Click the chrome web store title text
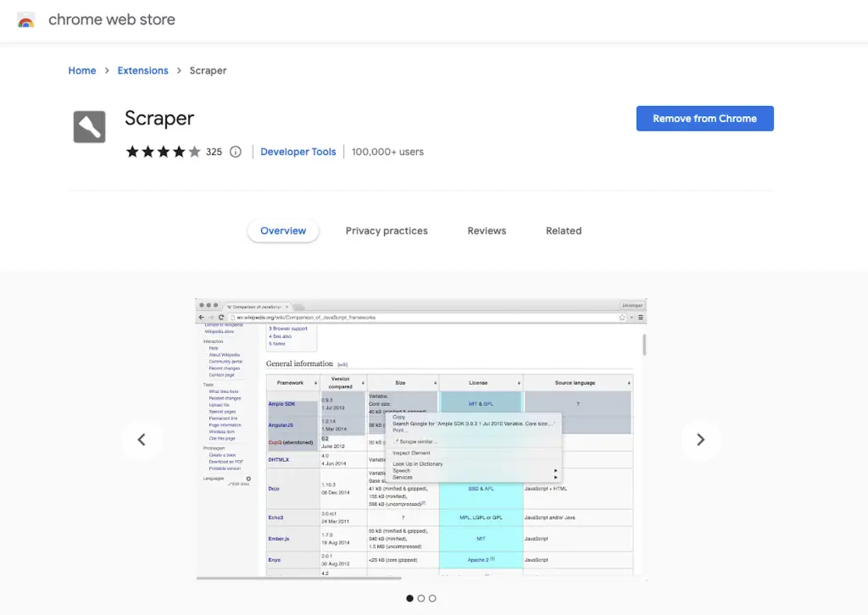Viewport: 868px width, 615px height. click(112, 19)
